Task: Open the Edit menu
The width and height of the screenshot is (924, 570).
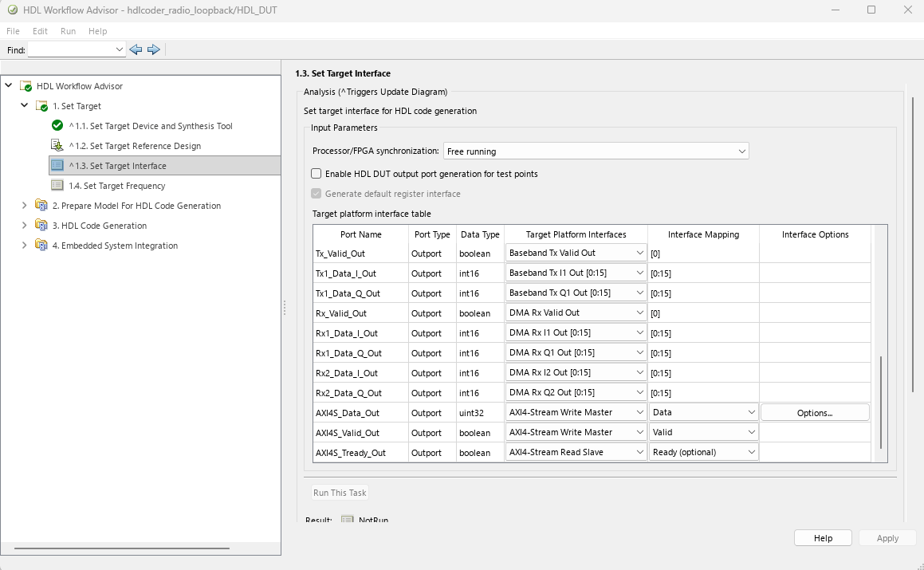Action: 40,31
